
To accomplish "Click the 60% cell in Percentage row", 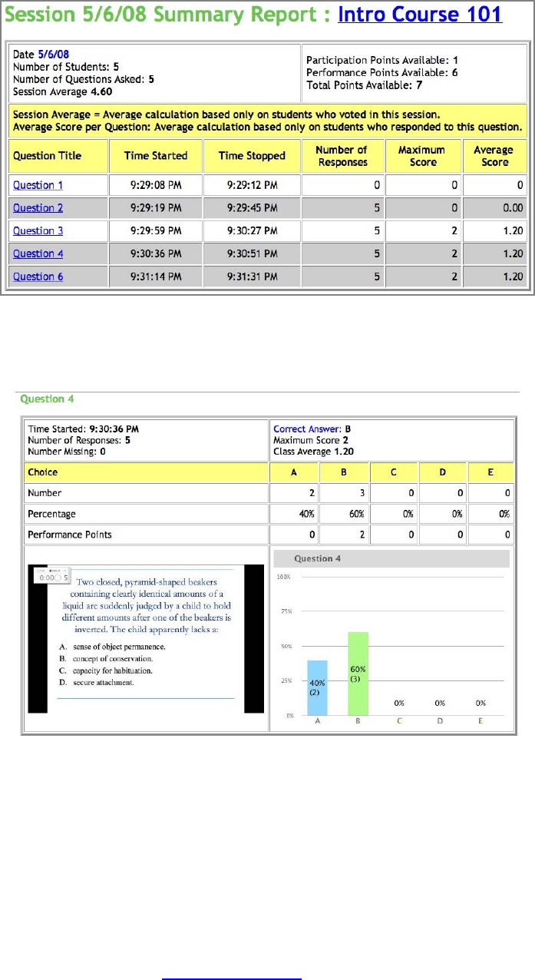I will click(x=344, y=514).
